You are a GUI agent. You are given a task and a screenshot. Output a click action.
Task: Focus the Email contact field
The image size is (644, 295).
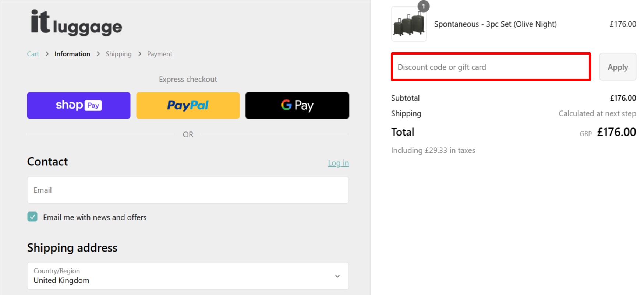(188, 190)
